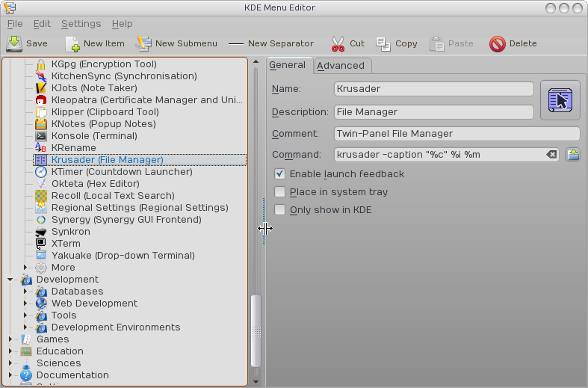Select the Yakuake icon

tap(41, 256)
